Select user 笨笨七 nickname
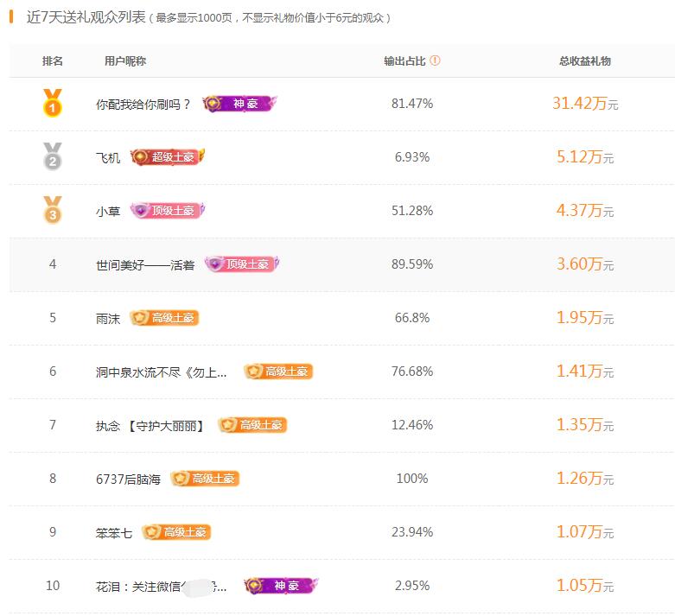Viewport: 675px width, 616px height. (x=113, y=533)
